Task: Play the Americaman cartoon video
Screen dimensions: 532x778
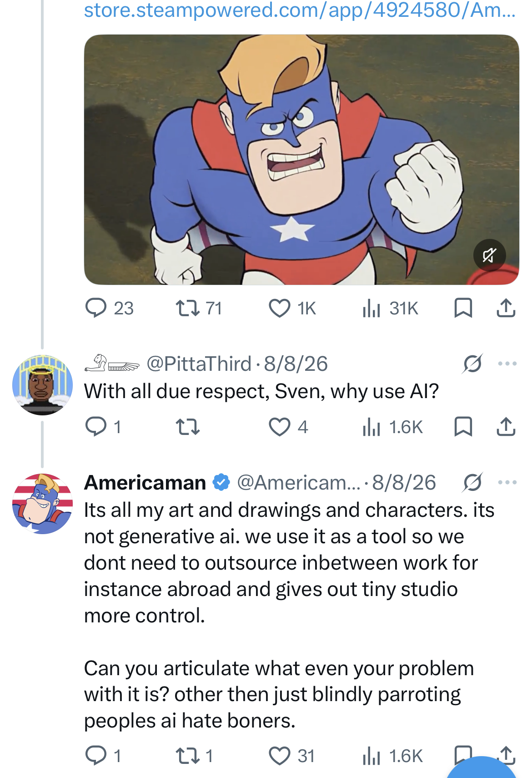Action: [x=301, y=160]
